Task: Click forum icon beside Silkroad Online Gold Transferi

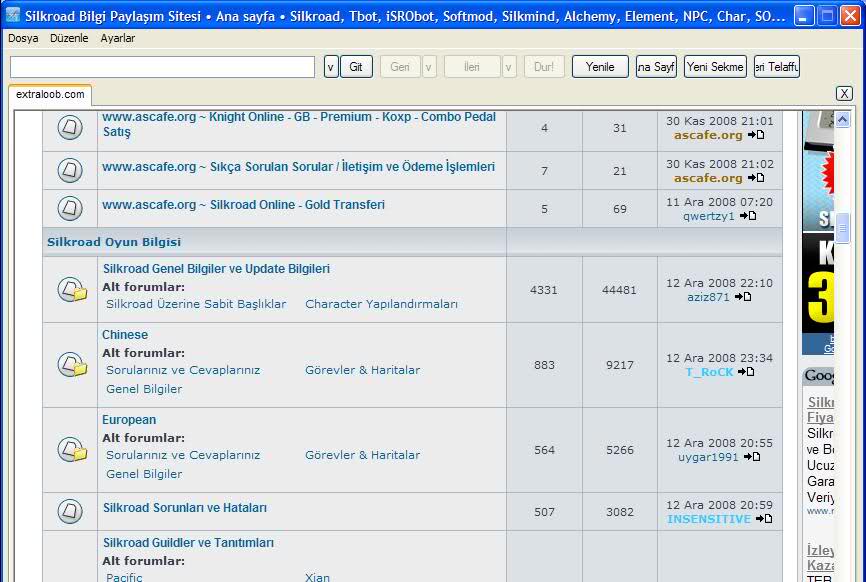Action: tap(70, 208)
